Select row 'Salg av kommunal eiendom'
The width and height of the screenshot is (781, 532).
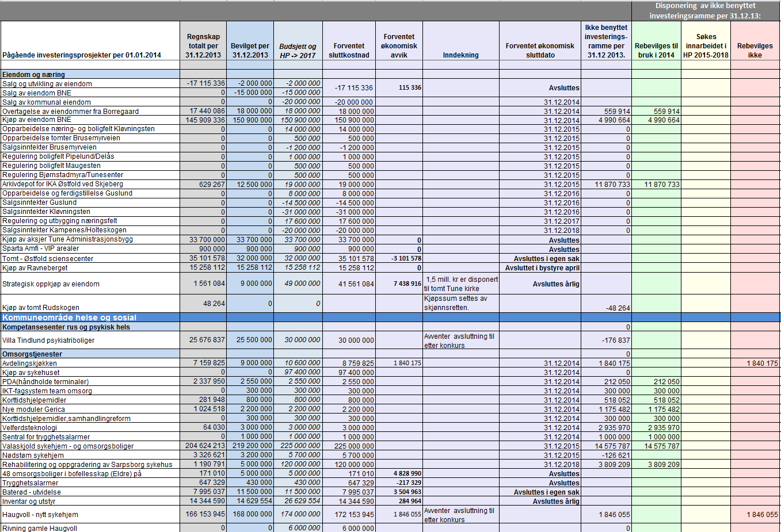(x=47, y=102)
